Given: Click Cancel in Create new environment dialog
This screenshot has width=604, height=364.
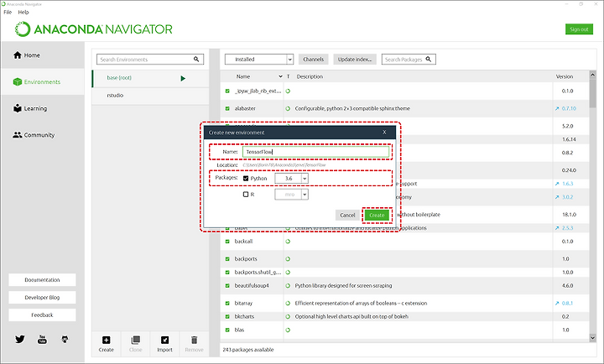Looking at the screenshot, I should tap(347, 216).
